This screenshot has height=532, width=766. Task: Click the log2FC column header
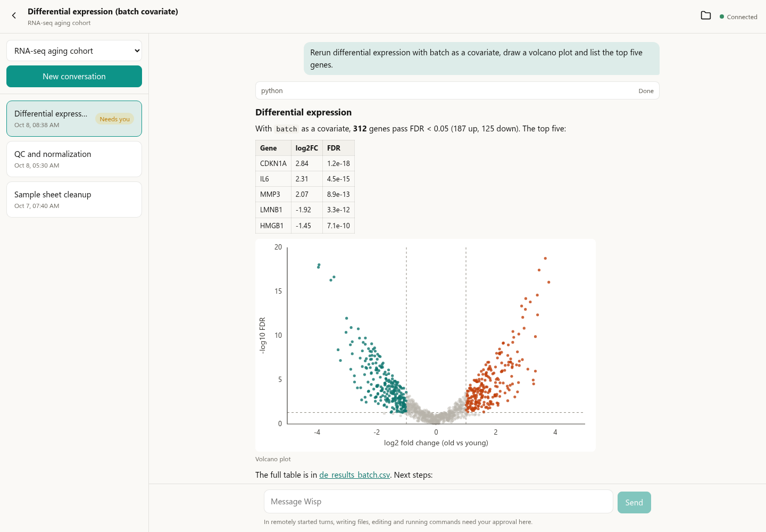coord(307,148)
